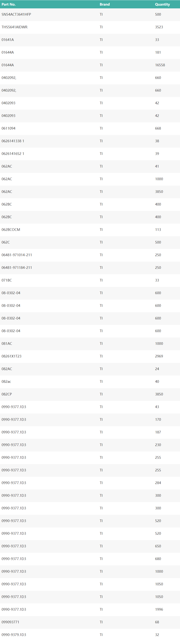180x644 pixels.
Task: Open part 06481-971184-211
Action: tap(17, 268)
